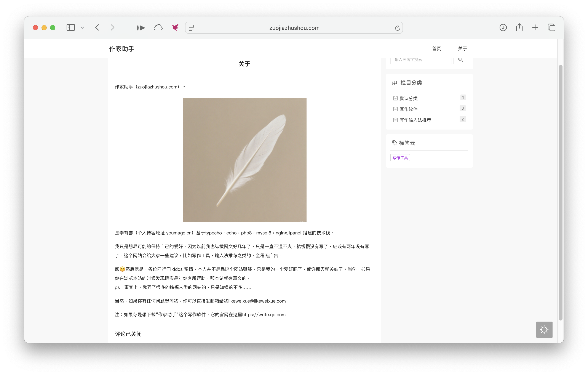This screenshot has height=375, width=588.
Task: Open the 写作工具 tag
Action: [x=400, y=158]
